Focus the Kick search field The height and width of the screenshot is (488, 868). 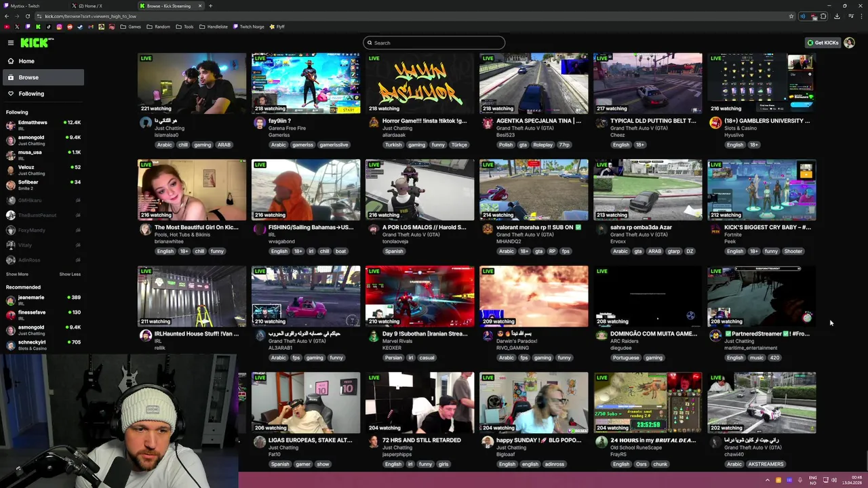[434, 43]
